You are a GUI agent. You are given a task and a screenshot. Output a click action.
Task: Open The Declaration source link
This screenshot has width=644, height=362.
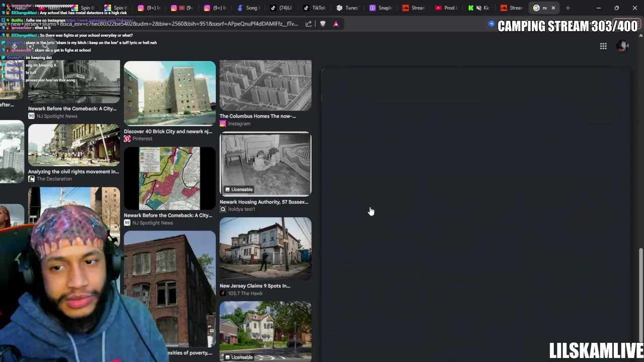50,179
